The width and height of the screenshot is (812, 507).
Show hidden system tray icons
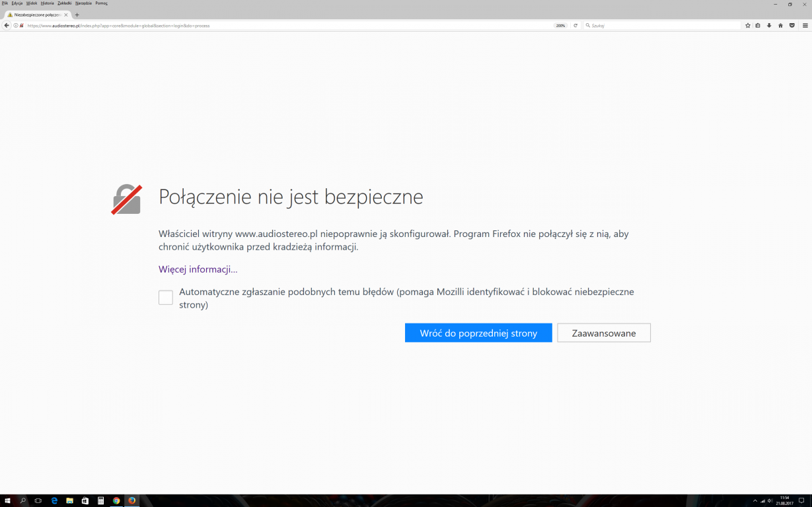click(755, 500)
